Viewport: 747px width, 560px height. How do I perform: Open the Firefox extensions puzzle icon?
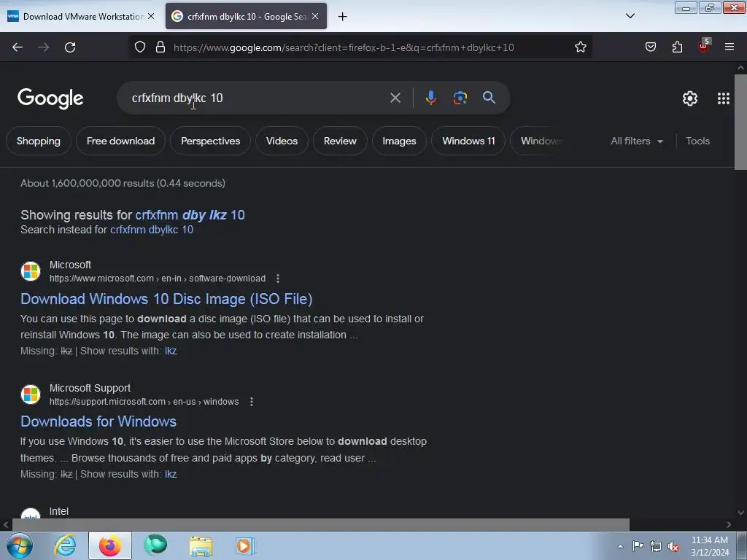677,47
